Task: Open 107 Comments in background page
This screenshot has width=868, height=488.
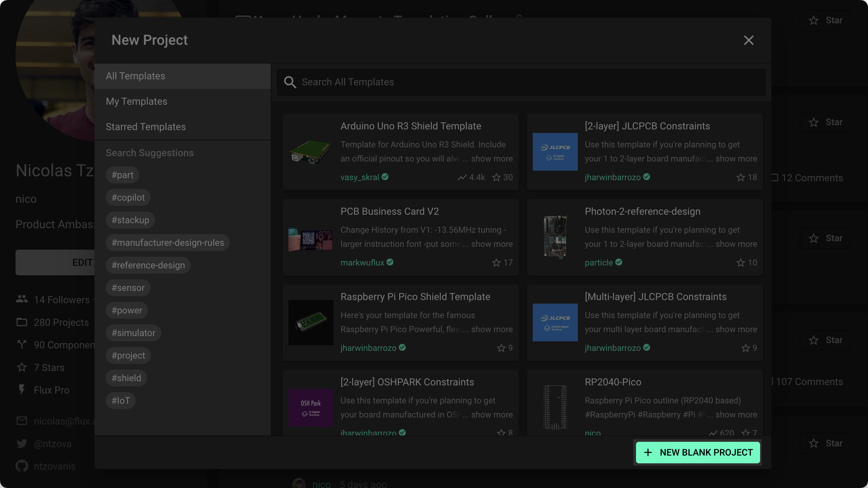Action: (809, 382)
